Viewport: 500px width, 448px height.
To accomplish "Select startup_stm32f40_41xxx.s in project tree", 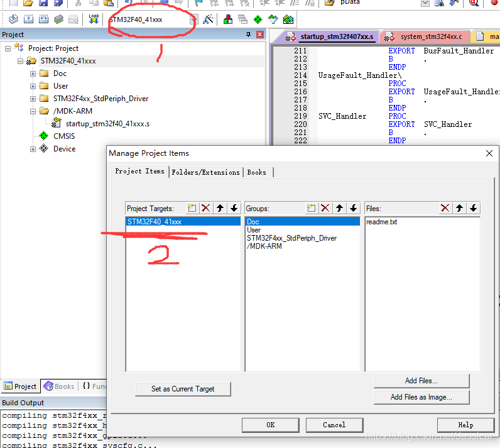I will tap(107, 124).
